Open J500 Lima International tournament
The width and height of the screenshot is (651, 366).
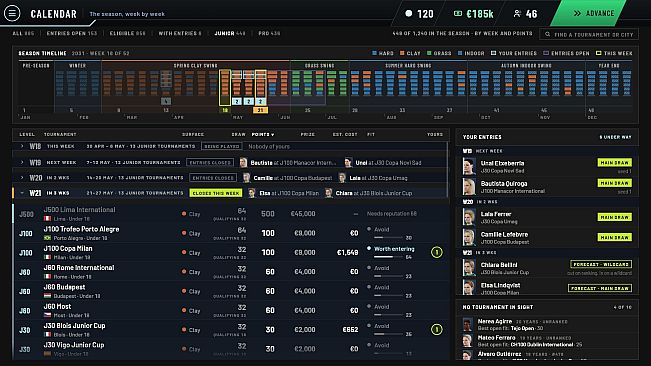coord(230,214)
